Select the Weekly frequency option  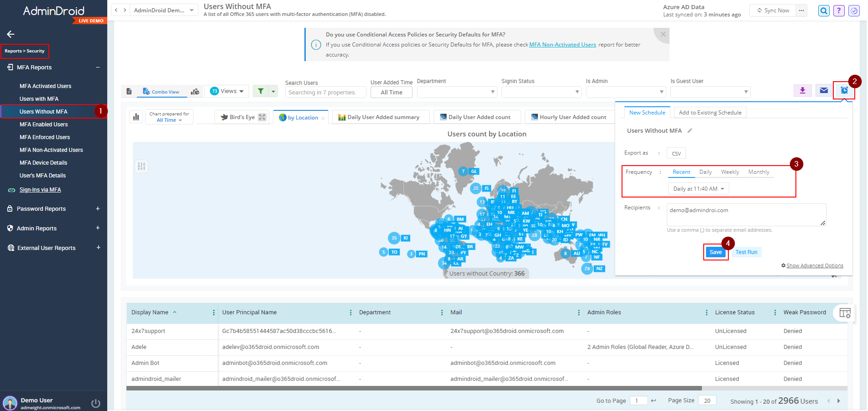pyautogui.click(x=730, y=172)
